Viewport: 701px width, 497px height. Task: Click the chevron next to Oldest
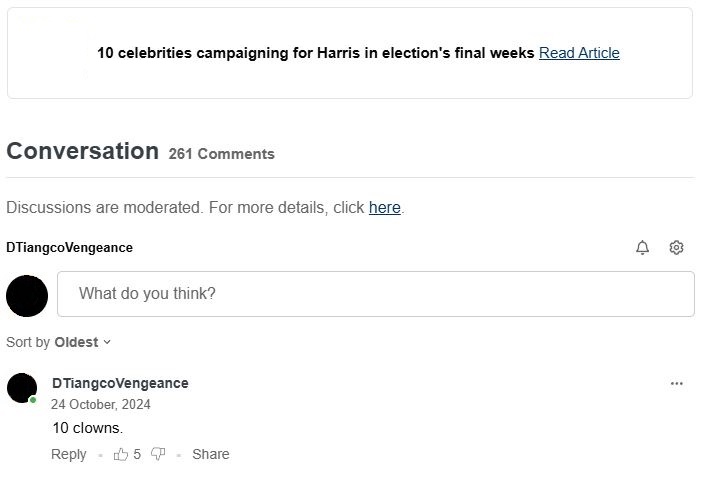[107, 342]
